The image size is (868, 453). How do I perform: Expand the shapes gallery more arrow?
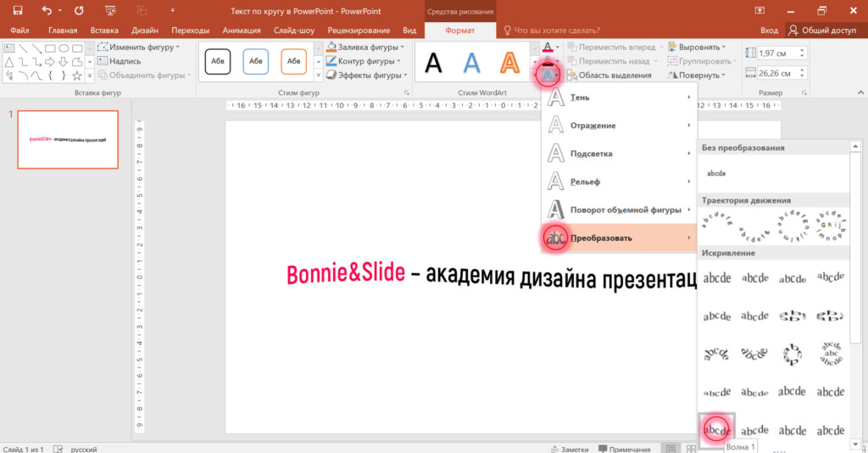[x=89, y=75]
